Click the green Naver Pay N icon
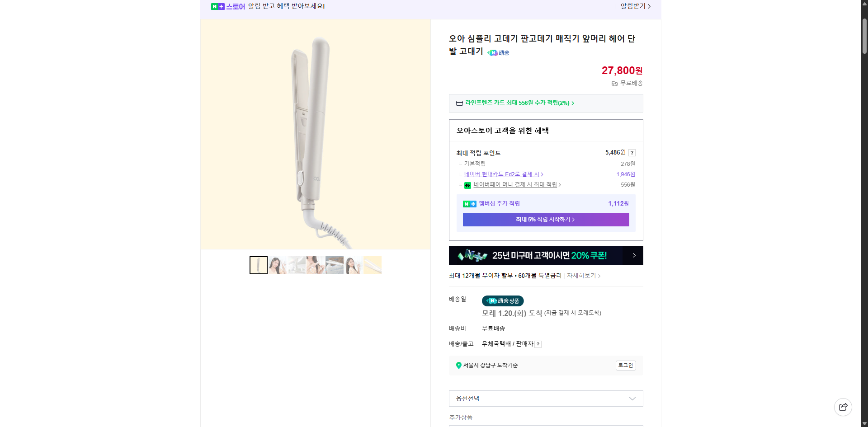This screenshot has width=868, height=427. [468, 185]
